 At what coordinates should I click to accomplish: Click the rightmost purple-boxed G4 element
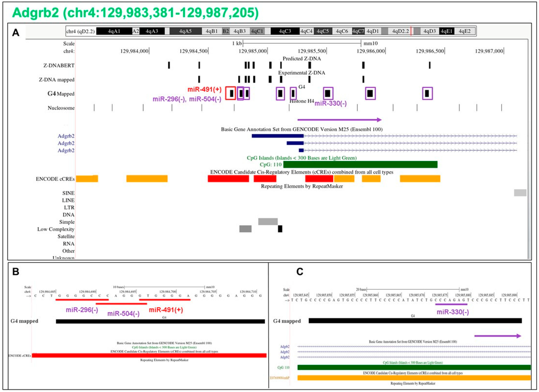(x=427, y=93)
